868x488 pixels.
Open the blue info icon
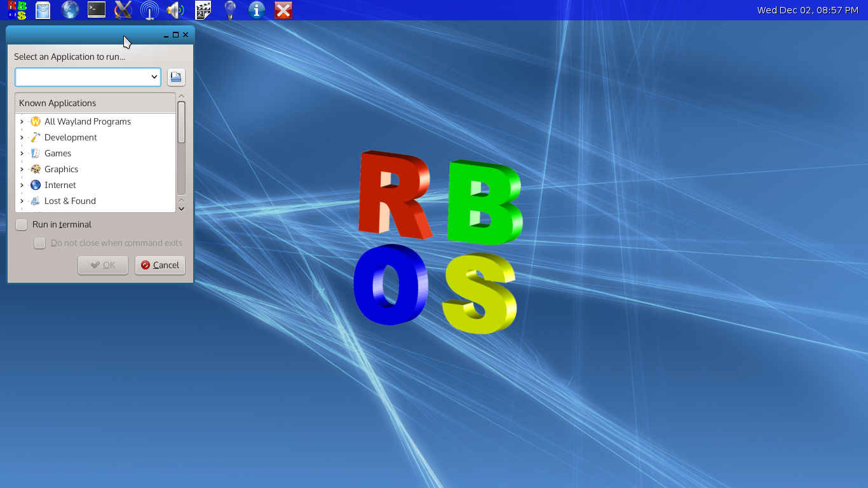click(x=257, y=10)
